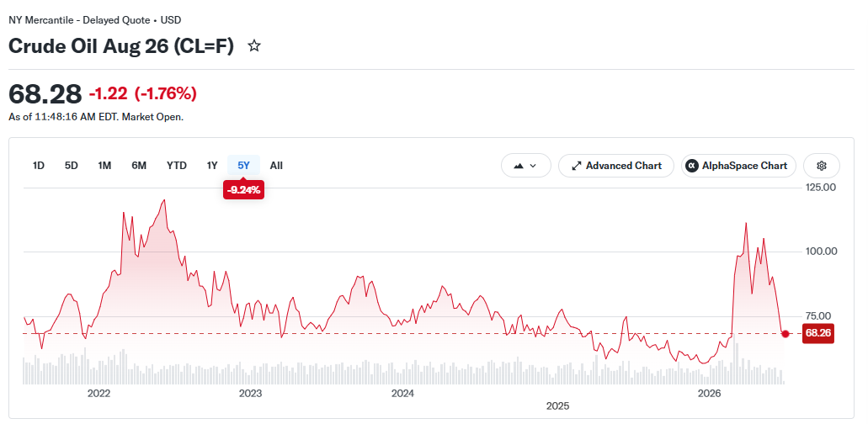Click the 68.26 current price label on axis
This screenshot has width=868, height=424.
coord(818,333)
